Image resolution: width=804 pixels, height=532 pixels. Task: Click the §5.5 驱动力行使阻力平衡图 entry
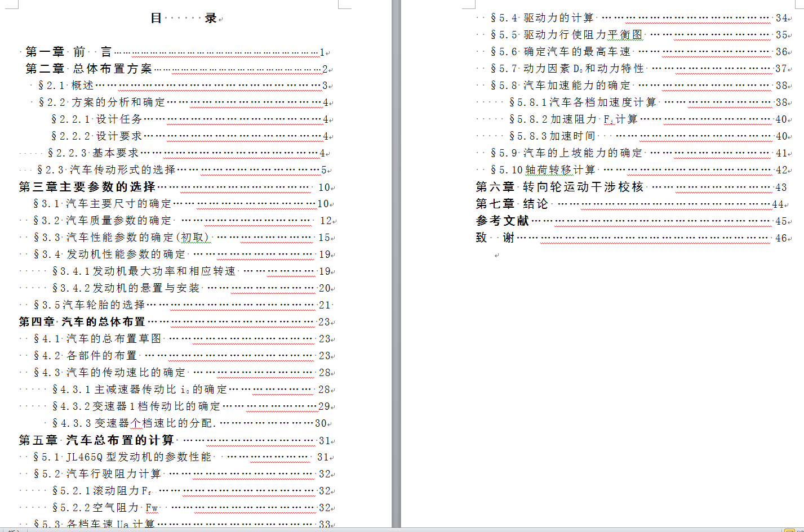click(639, 35)
